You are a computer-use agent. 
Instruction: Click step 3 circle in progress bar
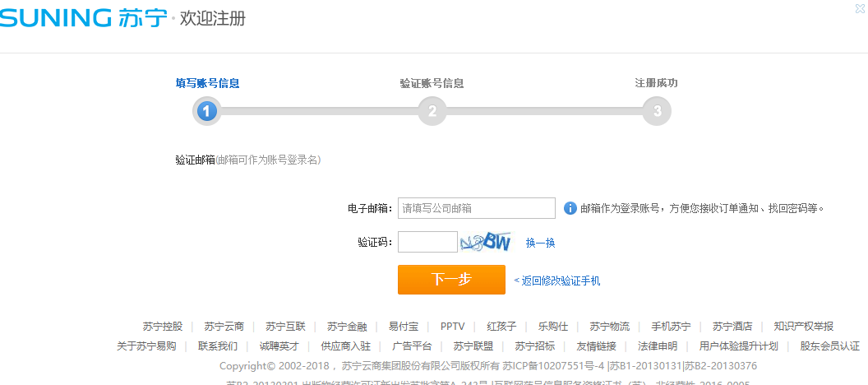tap(657, 111)
